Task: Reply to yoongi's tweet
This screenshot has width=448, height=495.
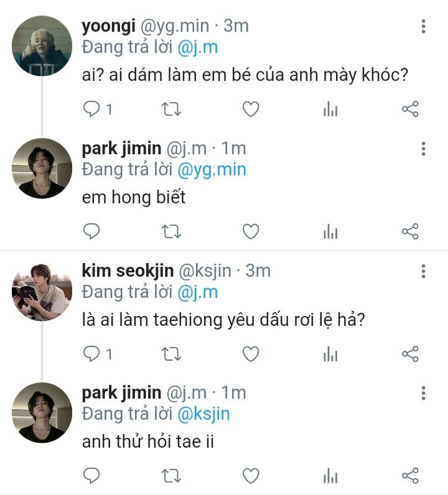Action: (91, 109)
